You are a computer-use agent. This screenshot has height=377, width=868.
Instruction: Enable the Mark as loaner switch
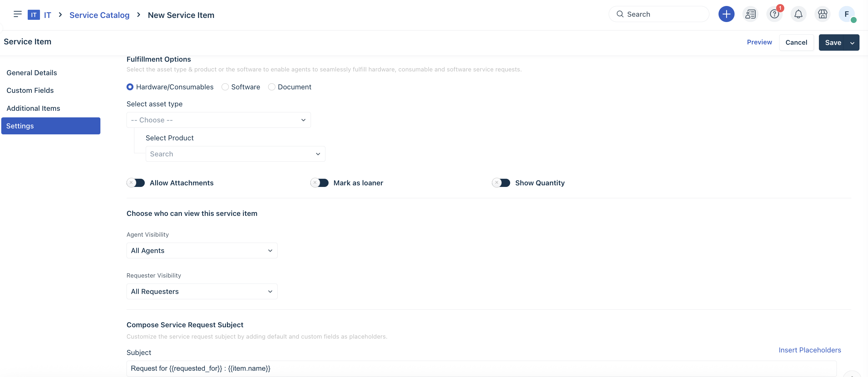pyautogui.click(x=319, y=183)
